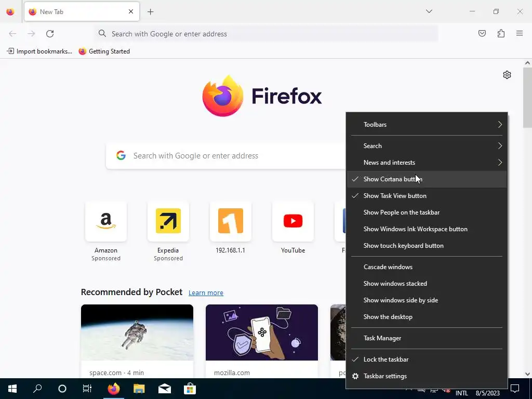The width and height of the screenshot is (532, 399).
Task: Open the list all tabs dropdown arrow
Action: coord(429,11)
